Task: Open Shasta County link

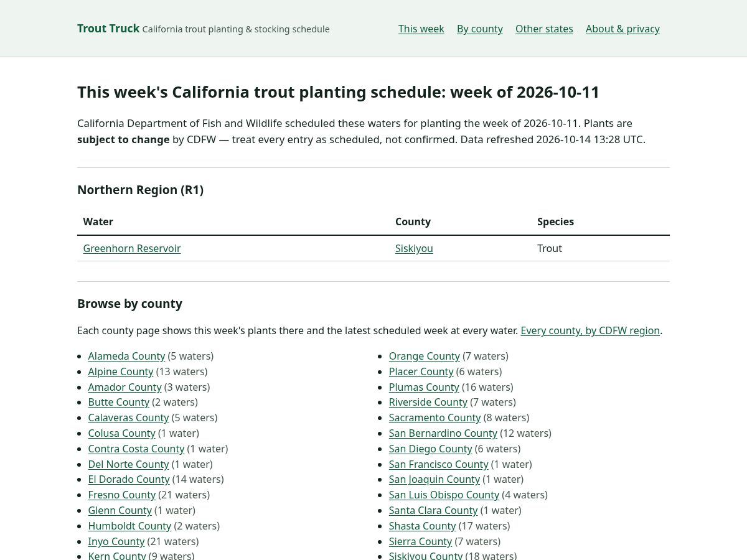Action: [422, 526]
